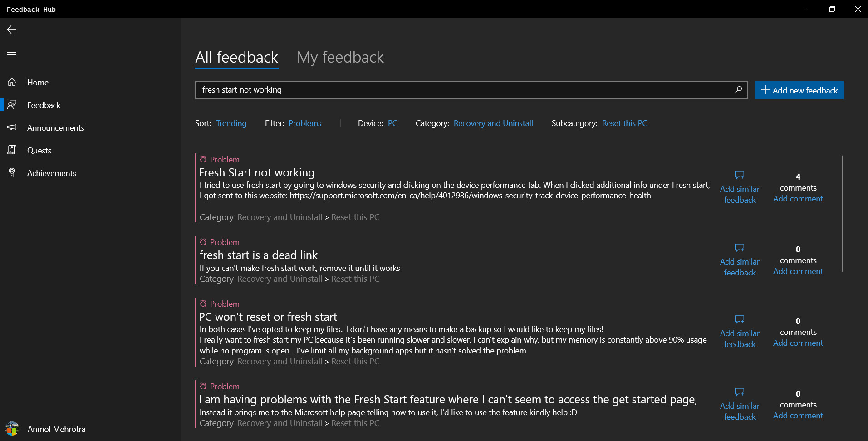Image resolution: width=868 pixels, height=441 pixels.
Task: Click similar-feedback icon for Fresh Start feature problem
Action: [740, 392]
